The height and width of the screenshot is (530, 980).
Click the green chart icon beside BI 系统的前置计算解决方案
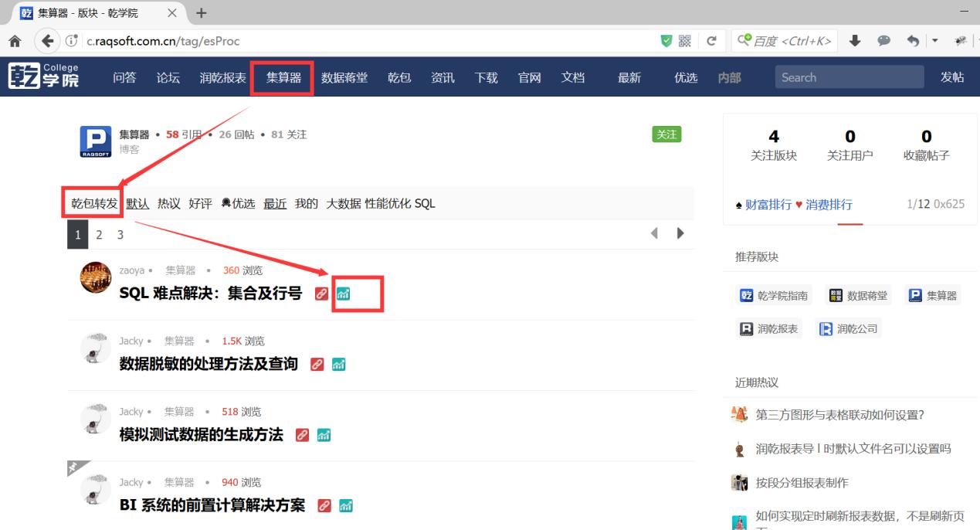(346, 506)
